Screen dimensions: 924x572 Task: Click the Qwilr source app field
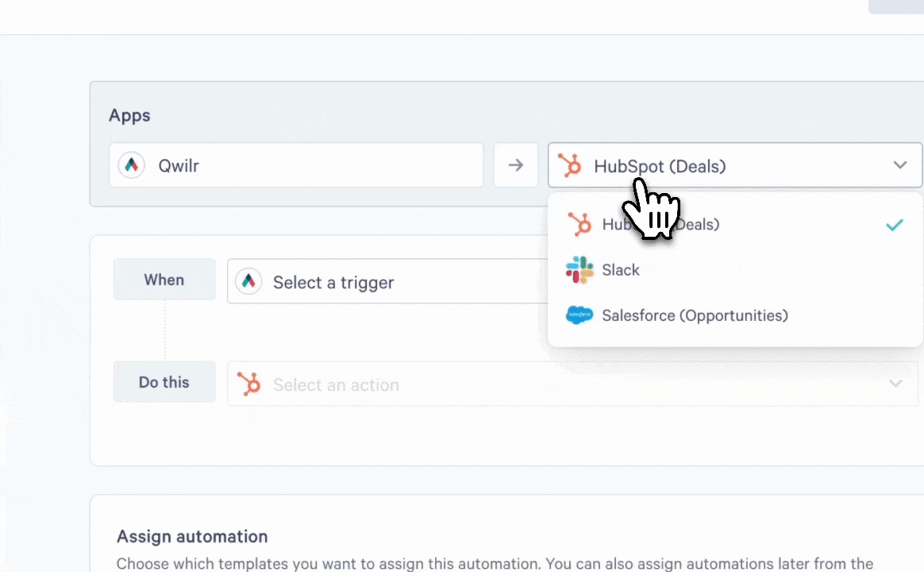(x=296, y=165)
